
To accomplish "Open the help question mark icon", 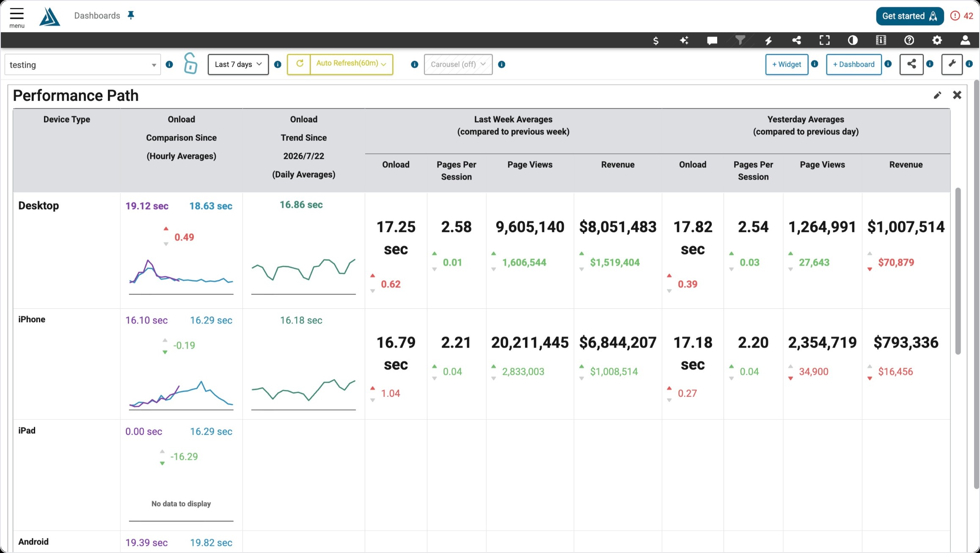I will click(x=909, y=40).
